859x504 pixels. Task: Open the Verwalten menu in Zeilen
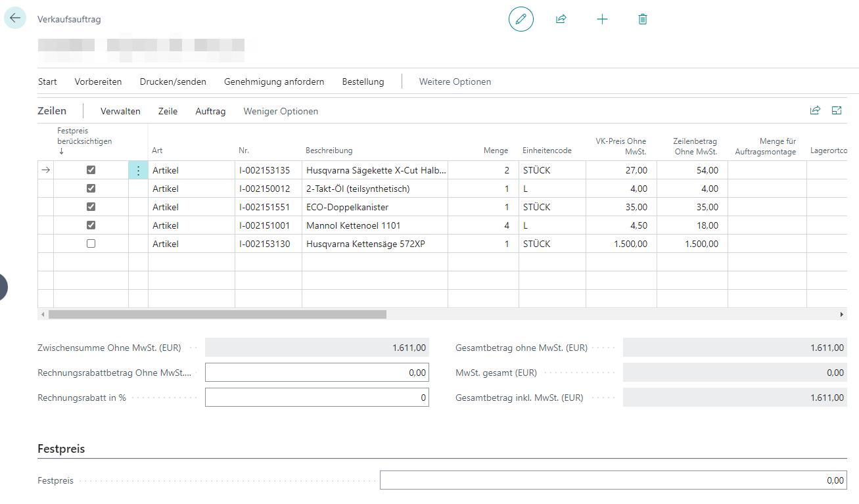[x=120, y=112]
